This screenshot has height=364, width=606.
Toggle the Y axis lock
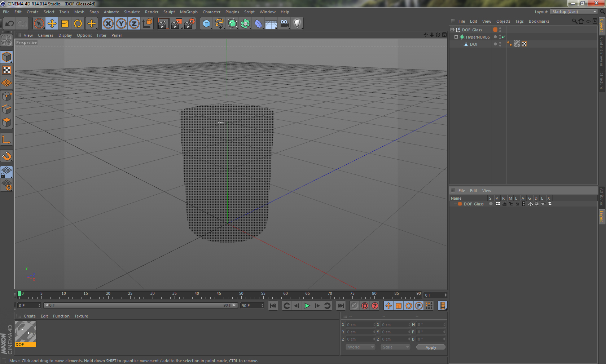121,24
